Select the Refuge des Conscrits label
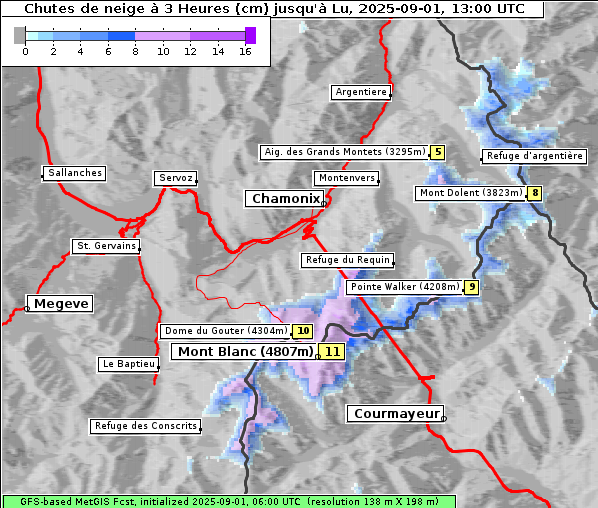Image resolution: width=598 pixels, height=508 pixels. coord(145,426)
